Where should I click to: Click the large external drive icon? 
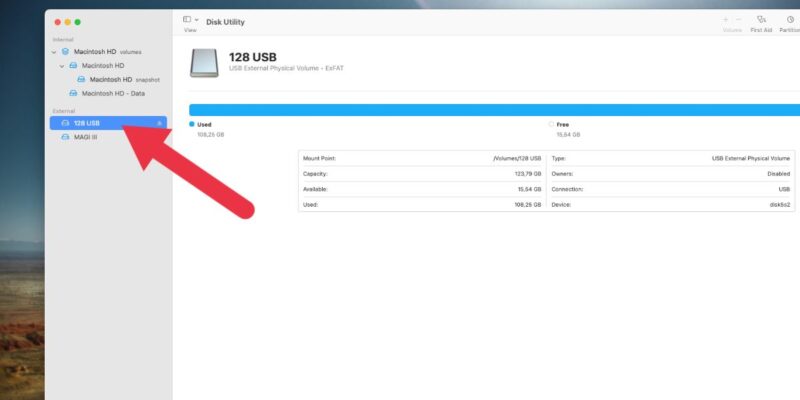point(204,63)
